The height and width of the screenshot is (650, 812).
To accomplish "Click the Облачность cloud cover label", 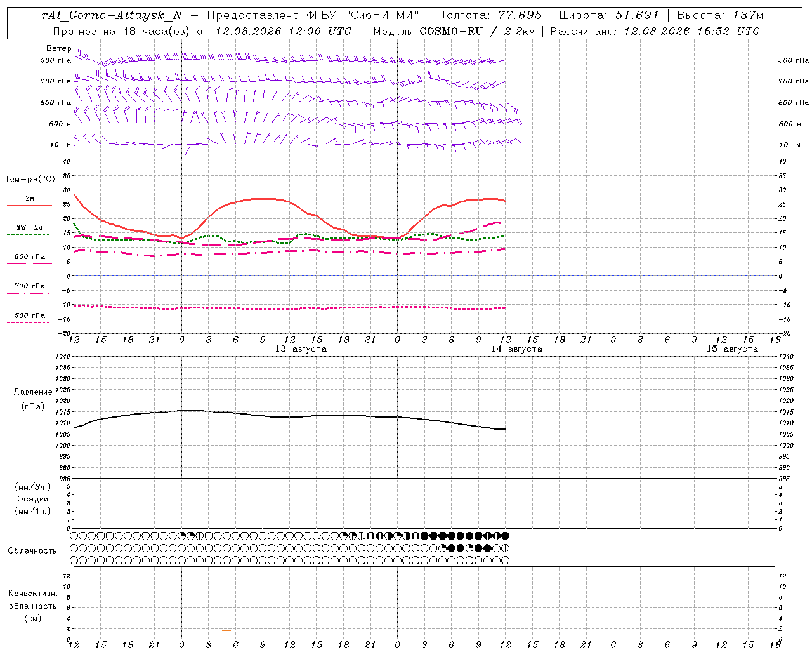I will point(32,550).
